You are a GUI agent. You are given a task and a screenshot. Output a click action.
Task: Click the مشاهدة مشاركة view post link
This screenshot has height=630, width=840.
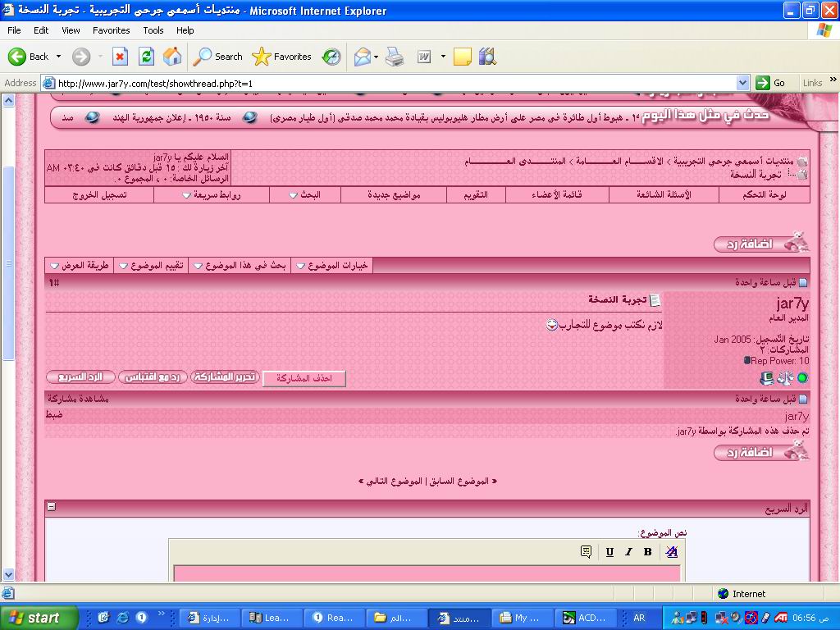pos(78,399)
